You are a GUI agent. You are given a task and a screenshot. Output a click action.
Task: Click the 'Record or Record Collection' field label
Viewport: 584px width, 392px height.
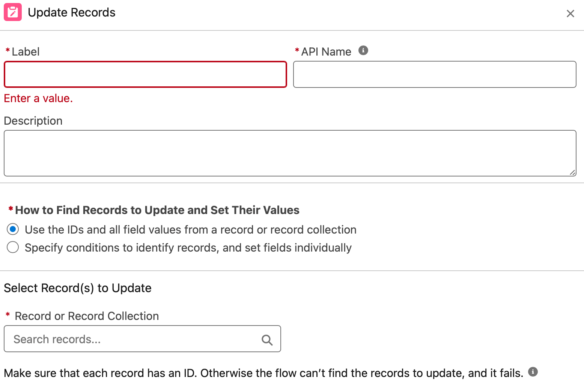[87, 316]
